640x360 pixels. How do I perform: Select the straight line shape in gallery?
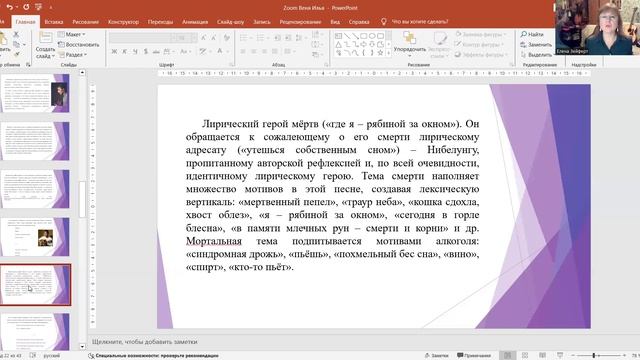[x=347, y=36]
